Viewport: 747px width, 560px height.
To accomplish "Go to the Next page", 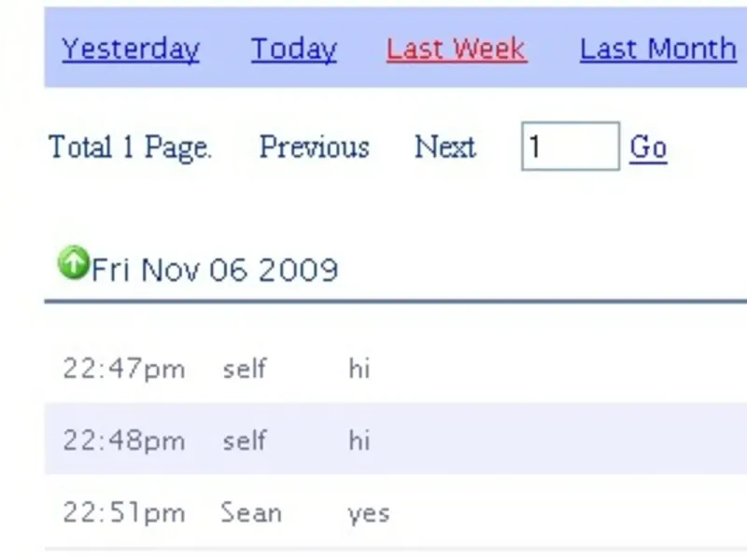I will (x=445, y=147).
